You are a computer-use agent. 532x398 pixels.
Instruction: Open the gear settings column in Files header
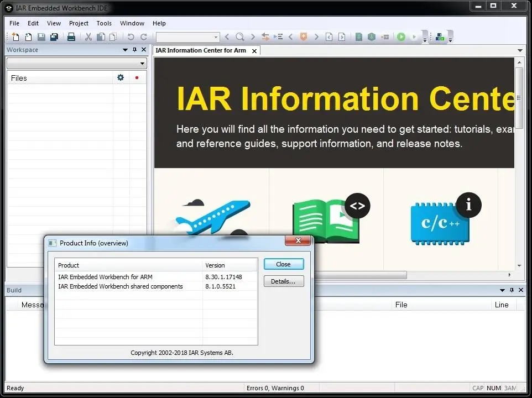tap(121, 77)
